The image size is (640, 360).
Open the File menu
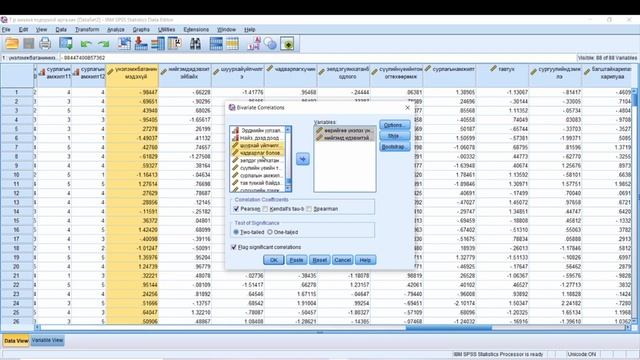point(6,29)
